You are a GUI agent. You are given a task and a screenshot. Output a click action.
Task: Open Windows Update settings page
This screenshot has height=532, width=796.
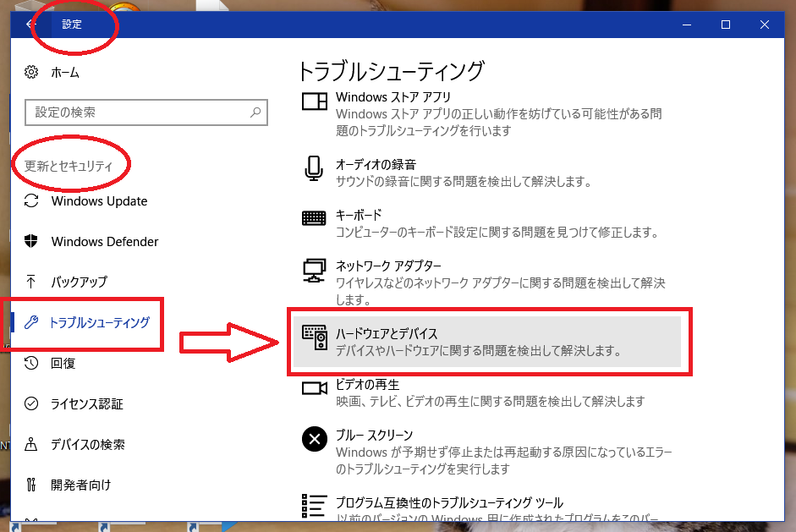[99, 201]
